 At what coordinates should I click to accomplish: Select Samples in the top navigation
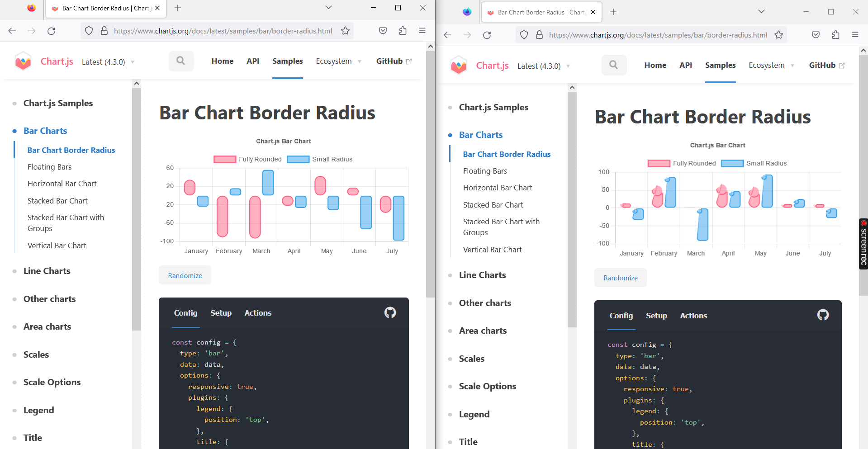click(287, 61)
